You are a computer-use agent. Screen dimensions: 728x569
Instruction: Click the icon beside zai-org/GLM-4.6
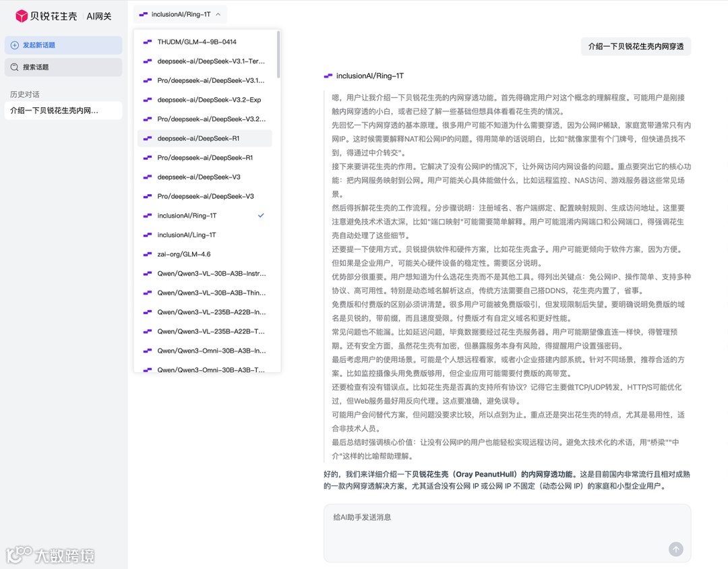pyautogui.click(x=148, y=254)
